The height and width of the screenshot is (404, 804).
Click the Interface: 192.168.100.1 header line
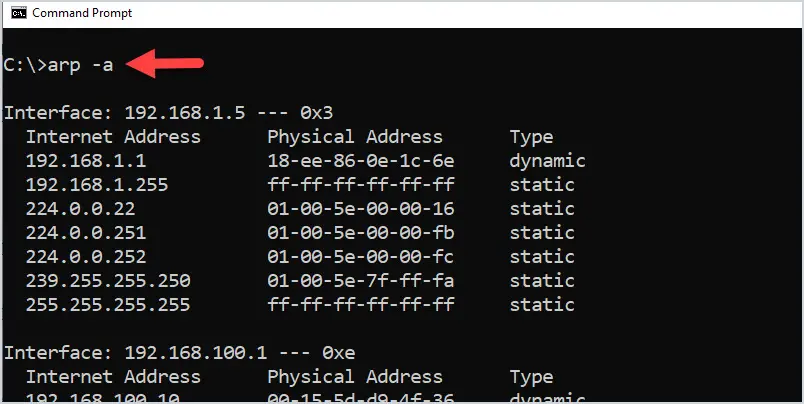coord(179,353)
